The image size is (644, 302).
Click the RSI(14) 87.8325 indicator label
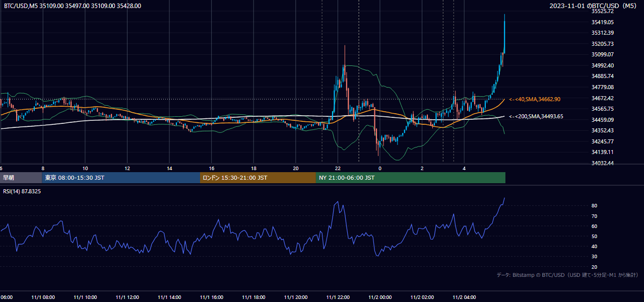pos(22,192)
